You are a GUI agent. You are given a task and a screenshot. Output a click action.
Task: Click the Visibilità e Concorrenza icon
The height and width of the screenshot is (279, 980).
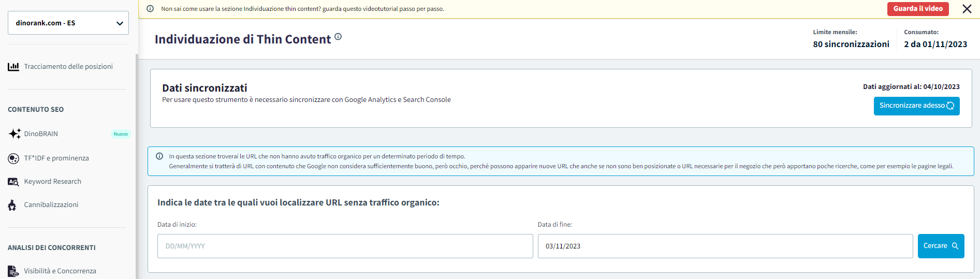pyautogui.click(x=13, y=271)
